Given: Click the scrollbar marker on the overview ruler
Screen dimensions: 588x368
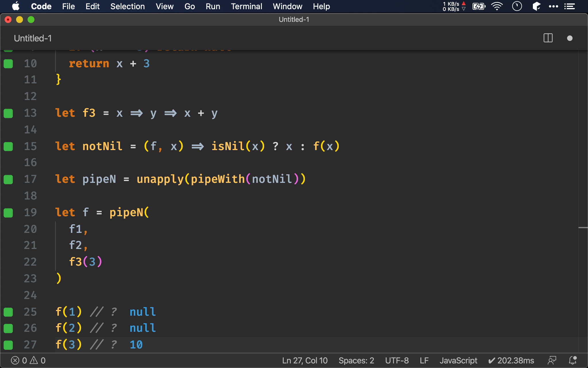Looking at the screenshot, I should pos(583,228).
